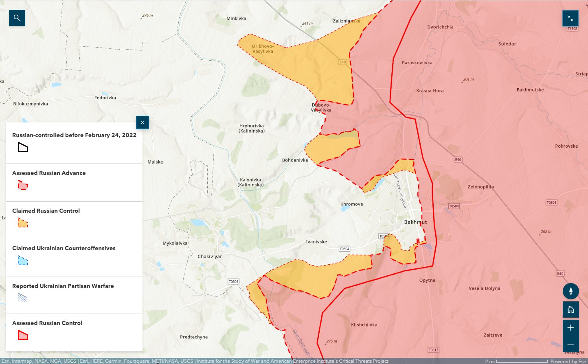The image size is (588, 364).
Task: Close the legend panel
Action: coord(143,122)
